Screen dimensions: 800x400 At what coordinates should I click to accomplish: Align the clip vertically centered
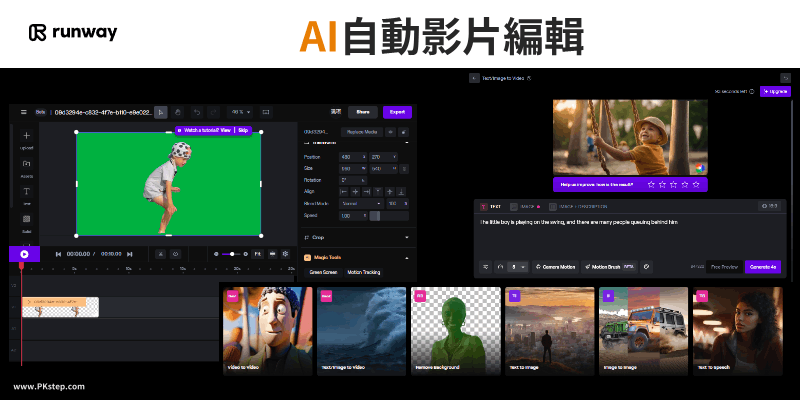pos(390,192)
